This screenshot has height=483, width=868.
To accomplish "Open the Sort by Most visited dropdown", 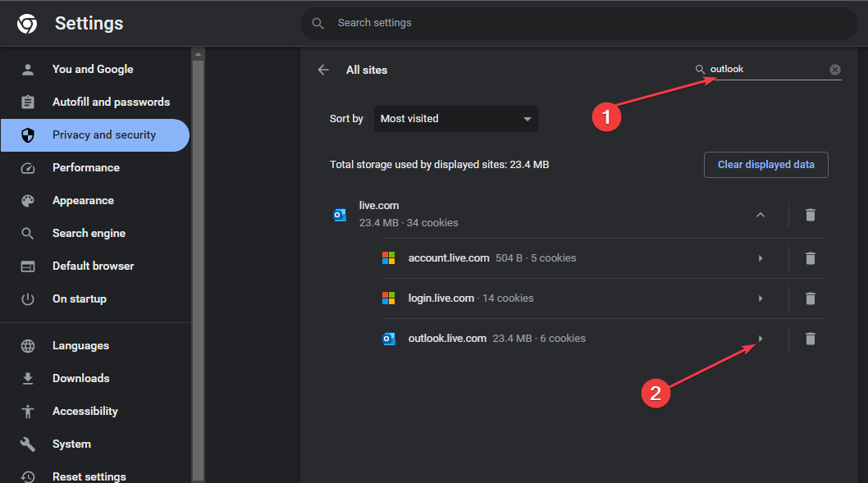I will 455,118.
